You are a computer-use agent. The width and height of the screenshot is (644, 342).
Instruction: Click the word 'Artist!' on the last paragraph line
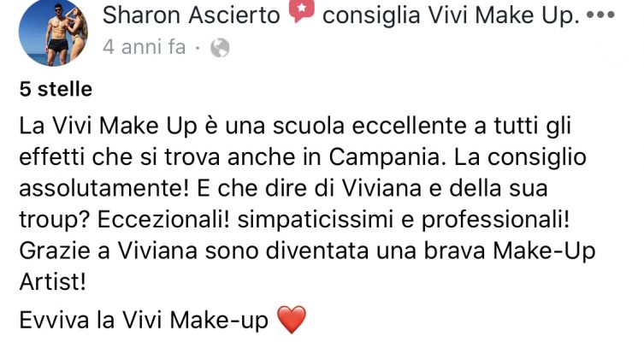52,282
